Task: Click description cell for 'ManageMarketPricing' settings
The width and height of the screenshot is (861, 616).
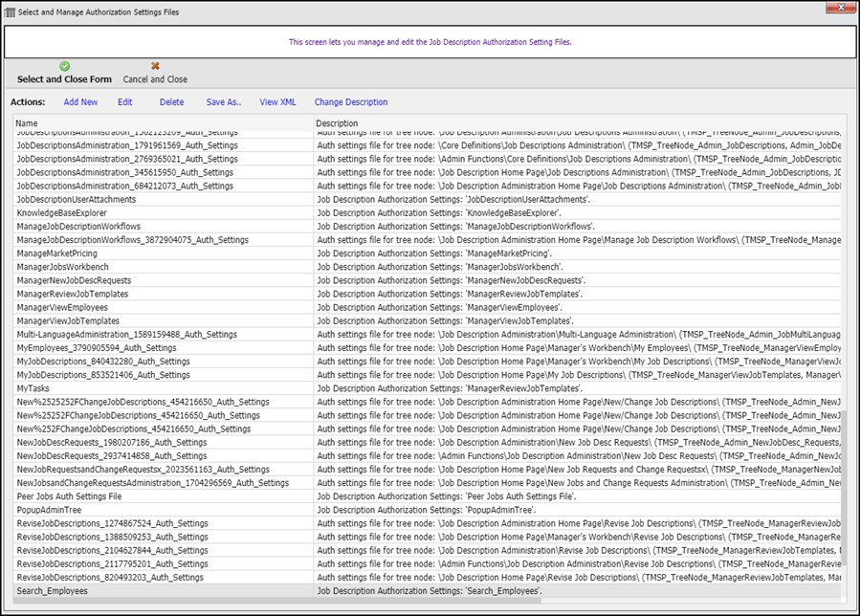Action: [x=577, y=253]
